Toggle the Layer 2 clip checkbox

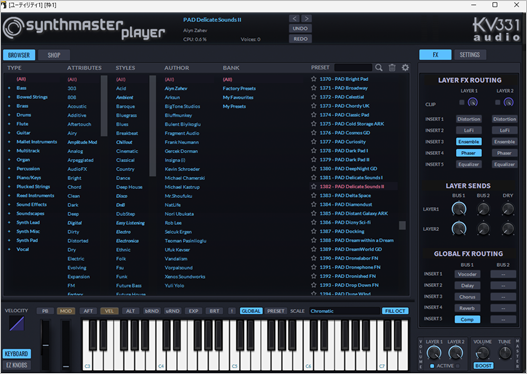(x=498, y=102)
